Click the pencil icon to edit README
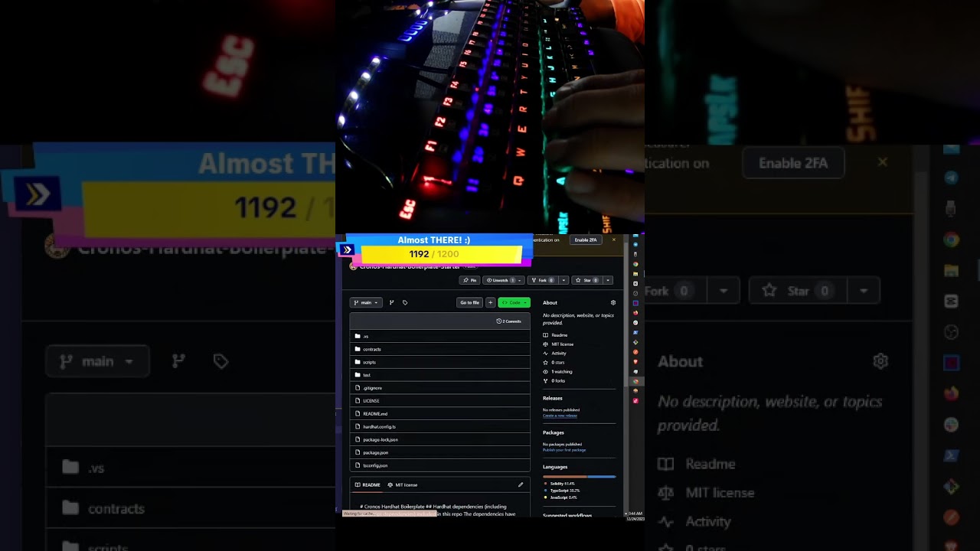The image size is (980, 551). (x=521, y=484)
